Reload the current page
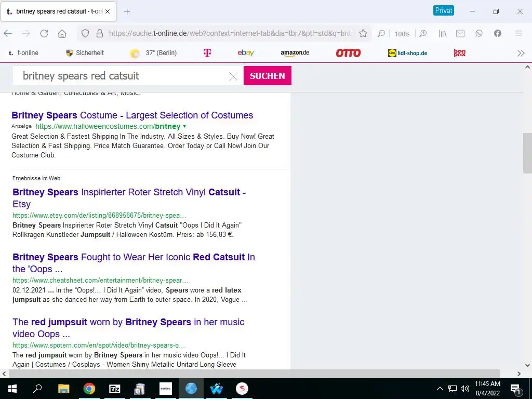The image size is (532, 399). click(44, 33)
